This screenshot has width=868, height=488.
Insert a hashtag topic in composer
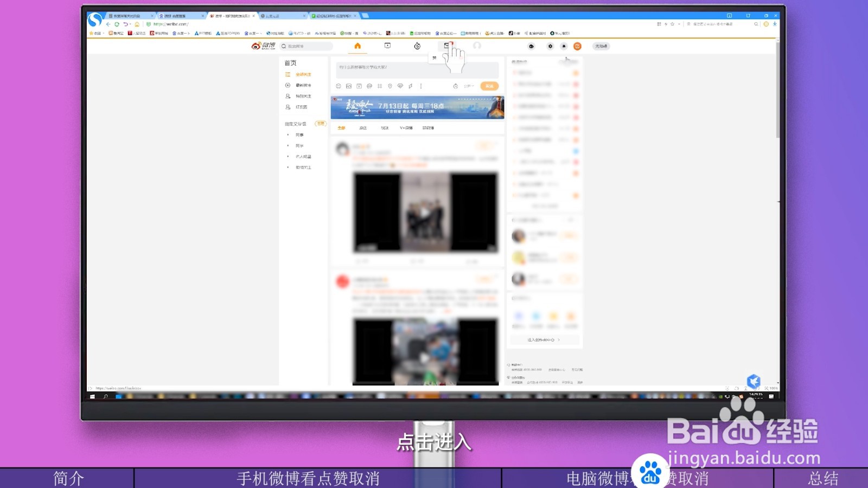[x=380, y=86]
